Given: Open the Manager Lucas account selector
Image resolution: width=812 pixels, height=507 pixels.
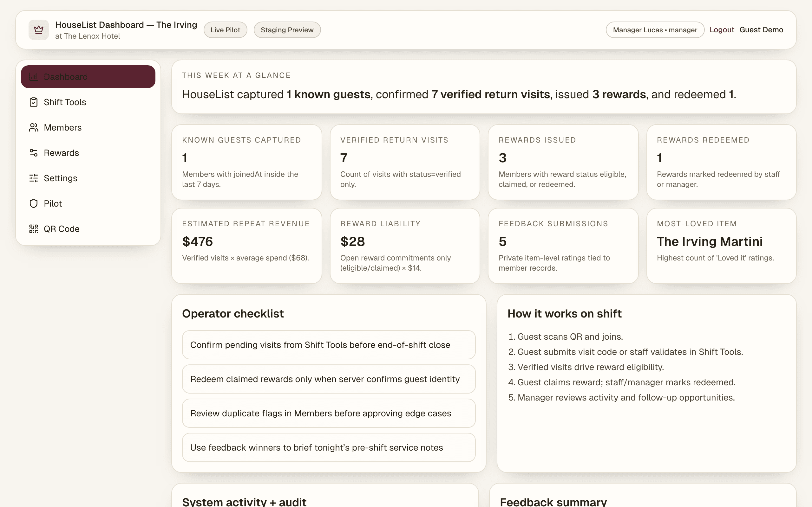Looking at the screenshot, I should (655, 29).
